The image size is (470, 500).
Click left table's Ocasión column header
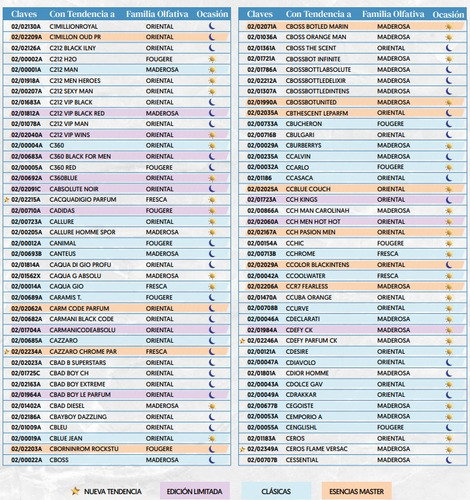[x=212, y=14]
